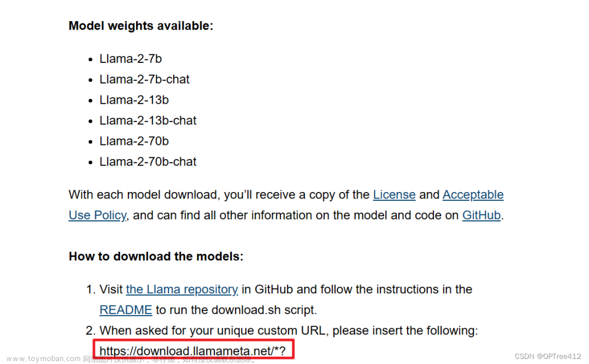Screen dimensions: 589x364
Task: Click the 'How to download the models:' heading
Action: click(156, 256)
